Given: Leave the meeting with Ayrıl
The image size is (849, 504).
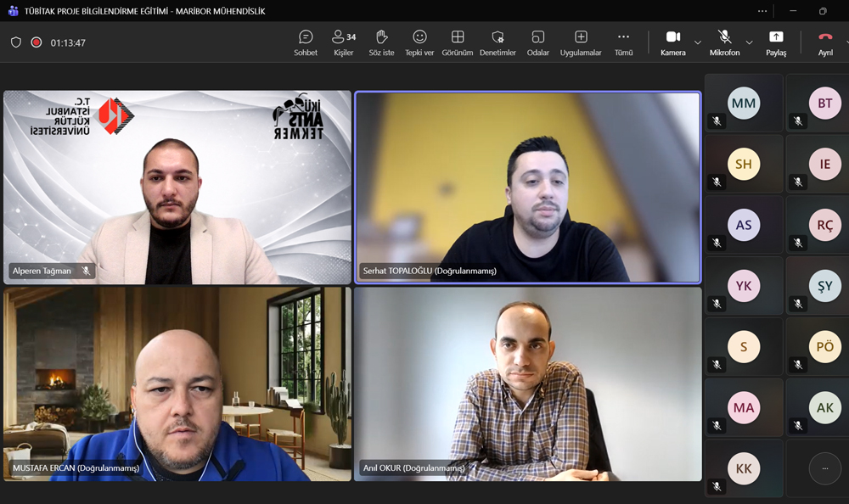Looking at the screenshot, I should [824, 42].
